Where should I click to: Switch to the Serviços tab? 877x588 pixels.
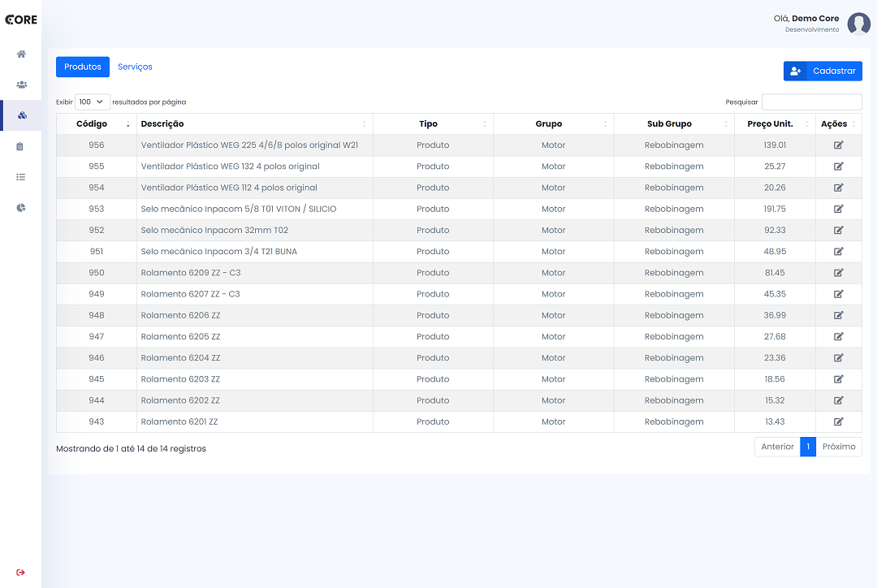coord(135,67)
